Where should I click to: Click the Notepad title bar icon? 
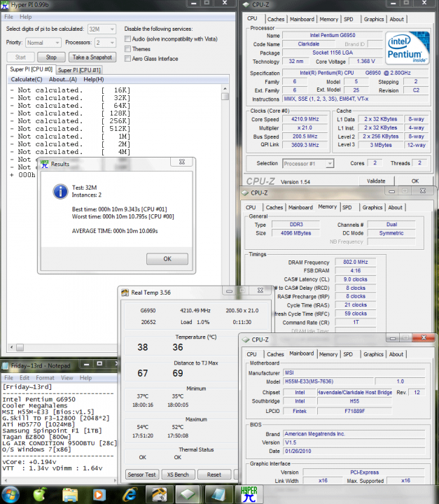tap(5, 366)
